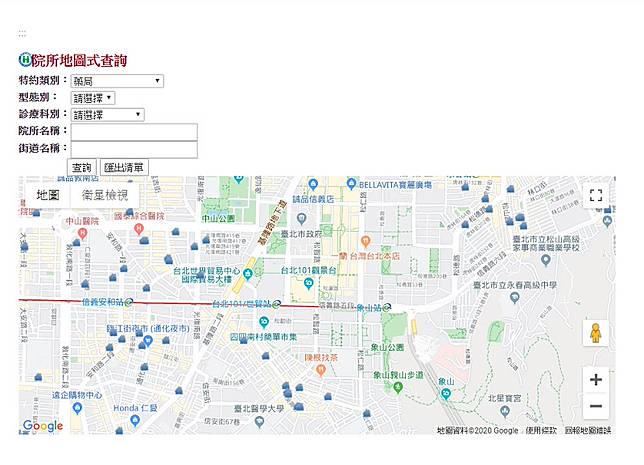Open the Google logo link on map
The width and height of the screenshot is (644, 465).
[x=43, y=426]
